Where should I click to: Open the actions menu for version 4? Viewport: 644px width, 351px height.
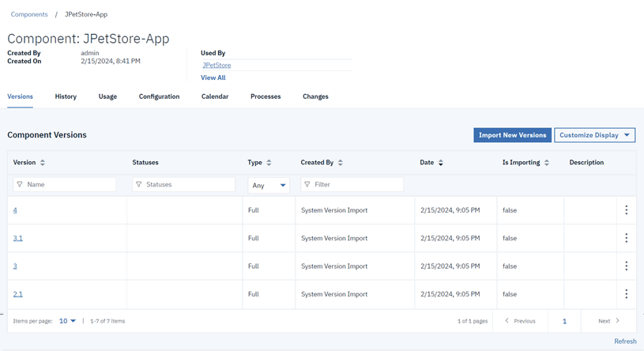tap(626, 210)
